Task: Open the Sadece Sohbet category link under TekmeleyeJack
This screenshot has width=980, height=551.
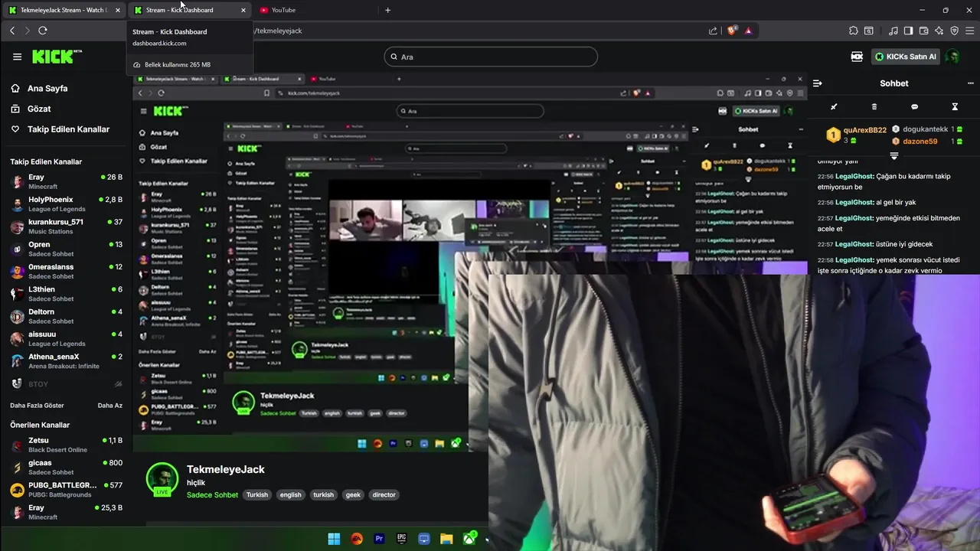Action: [212, 495]
